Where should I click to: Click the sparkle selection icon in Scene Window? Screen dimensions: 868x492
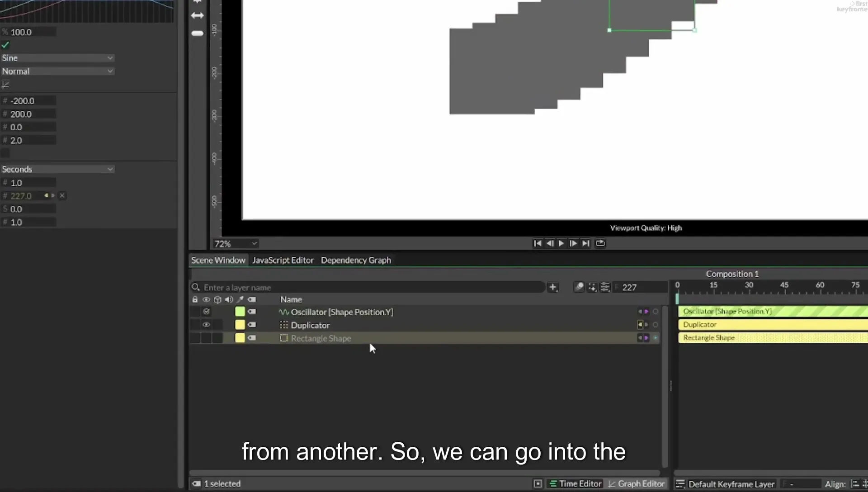(x=592, y=287)
